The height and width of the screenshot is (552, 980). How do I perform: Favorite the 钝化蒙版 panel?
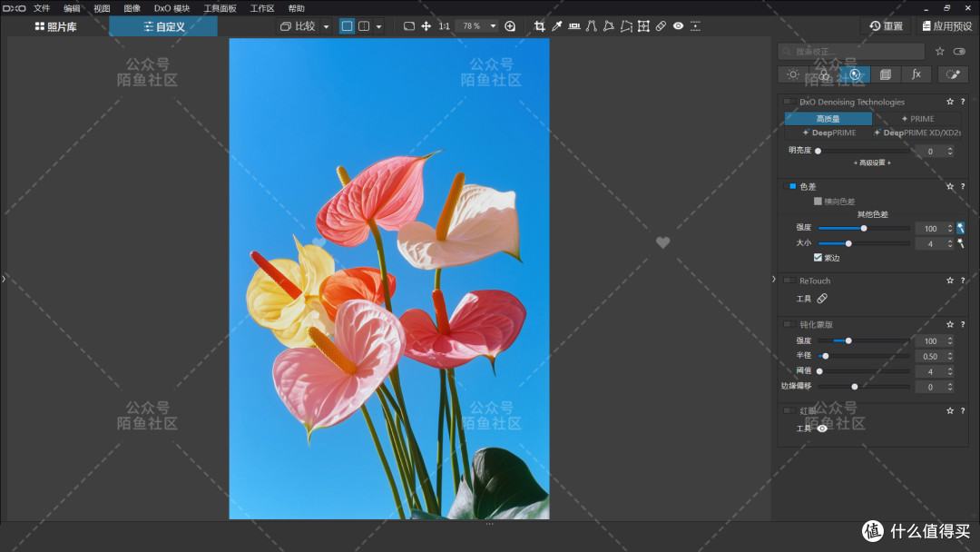point(950,325)
